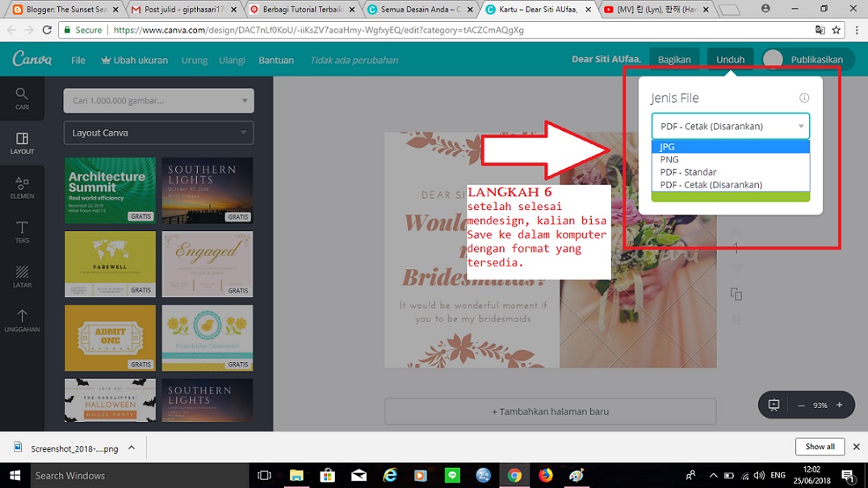This screenshot has height=488, width=868.
Task: Open the LINE app in taskbar
Action: click(x=452, y=475)
